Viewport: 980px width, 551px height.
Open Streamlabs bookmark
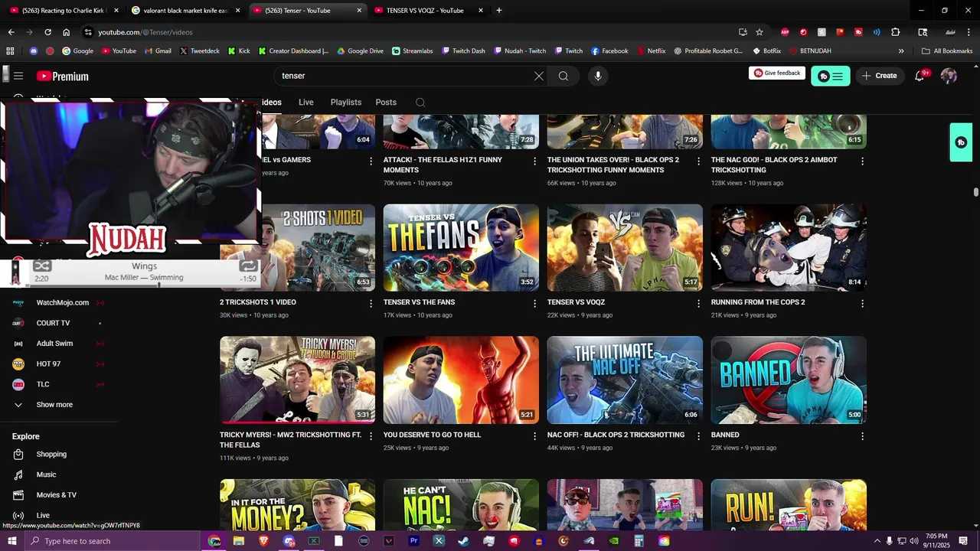(x=412, y=51)
